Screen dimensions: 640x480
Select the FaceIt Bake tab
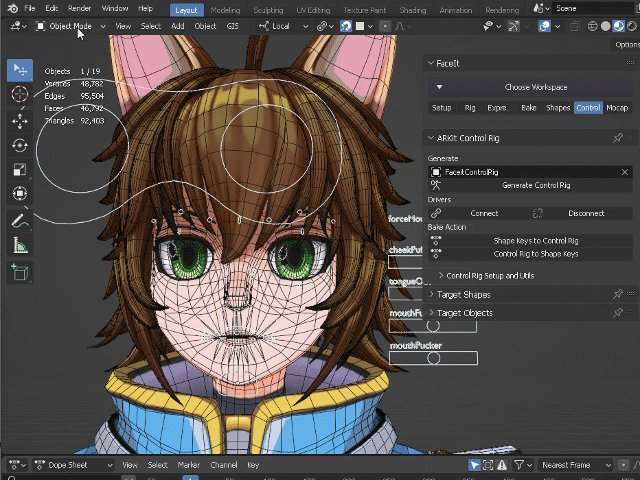point(529,108)
